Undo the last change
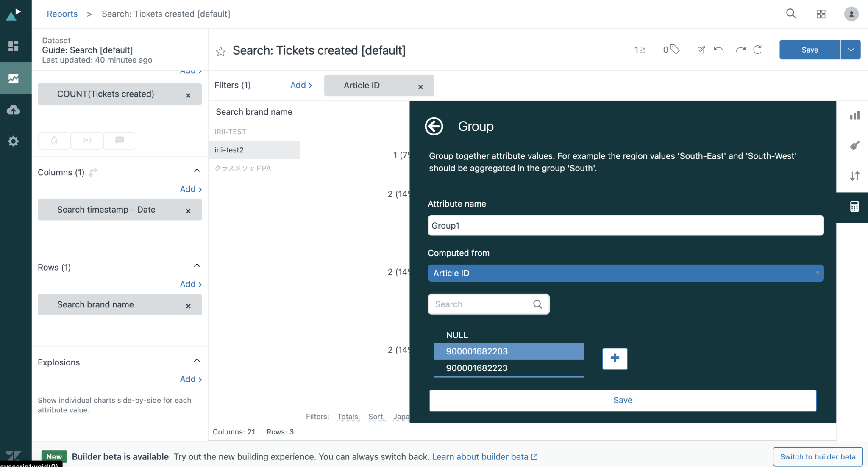 (718, 50)
